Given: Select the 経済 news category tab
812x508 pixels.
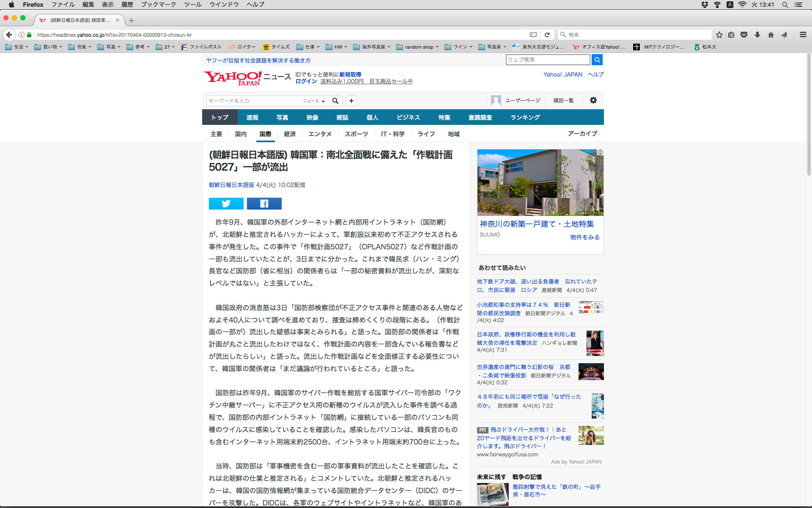Looking at the screenshot, I should (290, 134).
